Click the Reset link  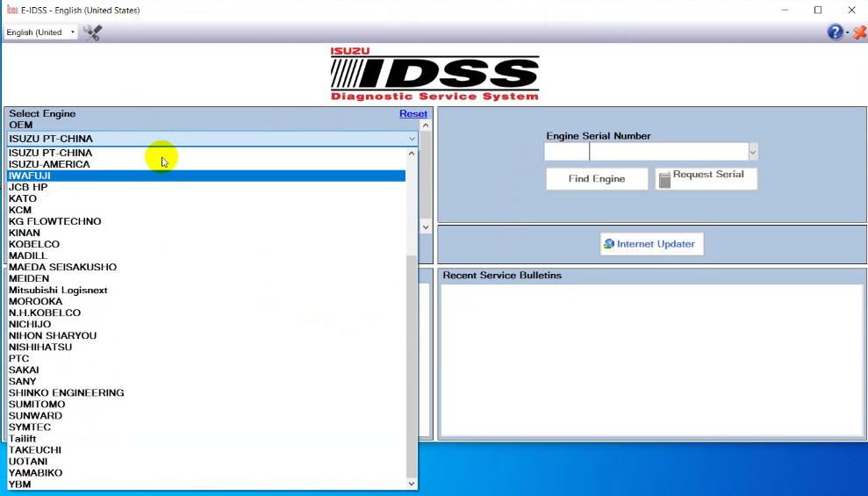click(413, 113)
